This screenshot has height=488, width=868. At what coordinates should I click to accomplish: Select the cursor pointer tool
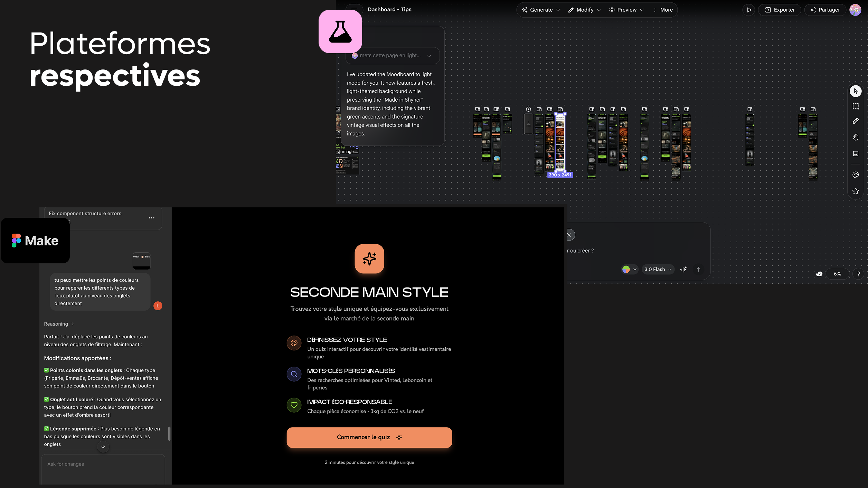point(856,91)
